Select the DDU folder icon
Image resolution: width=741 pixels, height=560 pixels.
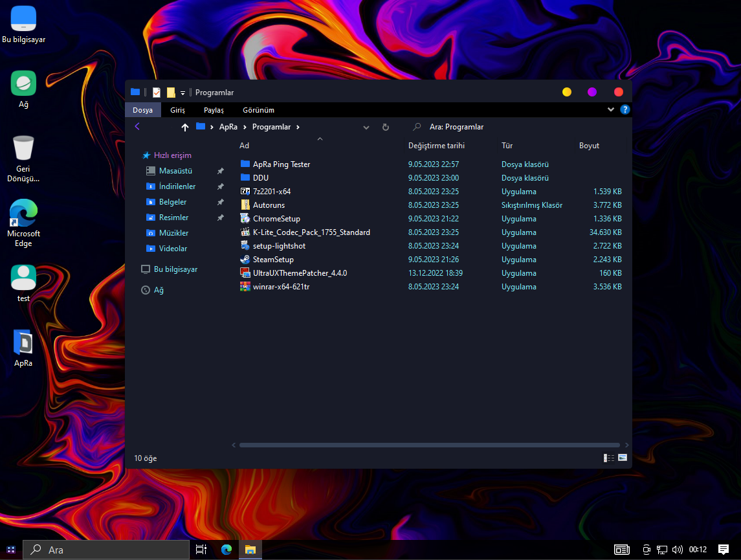(245, 177)
